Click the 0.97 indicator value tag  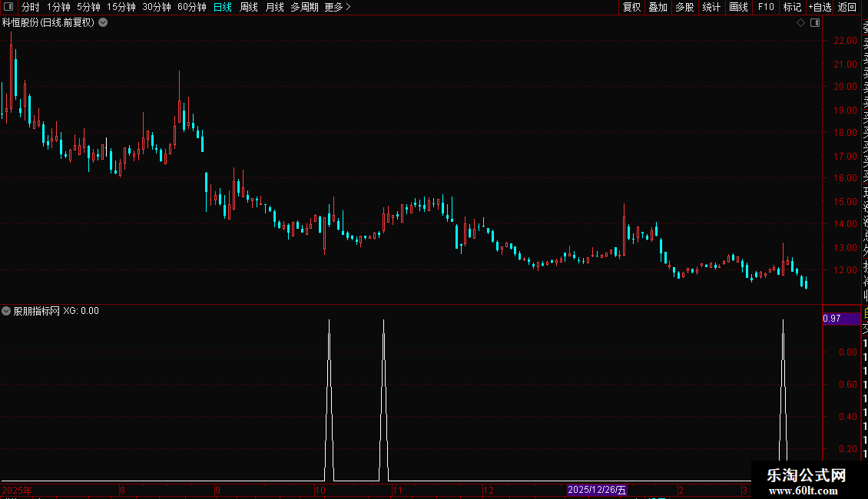pos(841,319)
